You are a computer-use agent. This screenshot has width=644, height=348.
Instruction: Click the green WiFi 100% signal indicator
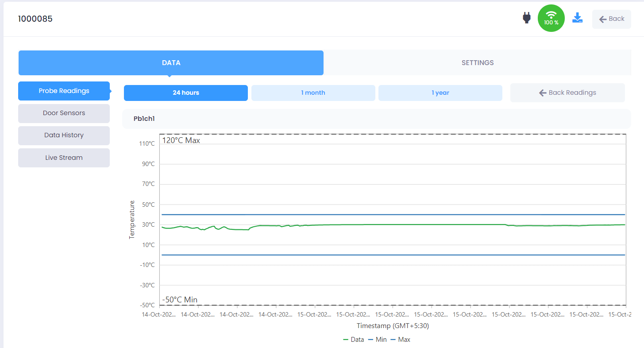pyautogui.click(x=551, y=18)
